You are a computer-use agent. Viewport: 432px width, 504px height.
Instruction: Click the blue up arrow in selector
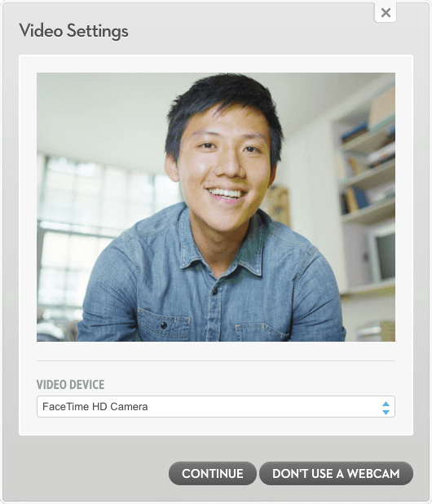(386, 404)
